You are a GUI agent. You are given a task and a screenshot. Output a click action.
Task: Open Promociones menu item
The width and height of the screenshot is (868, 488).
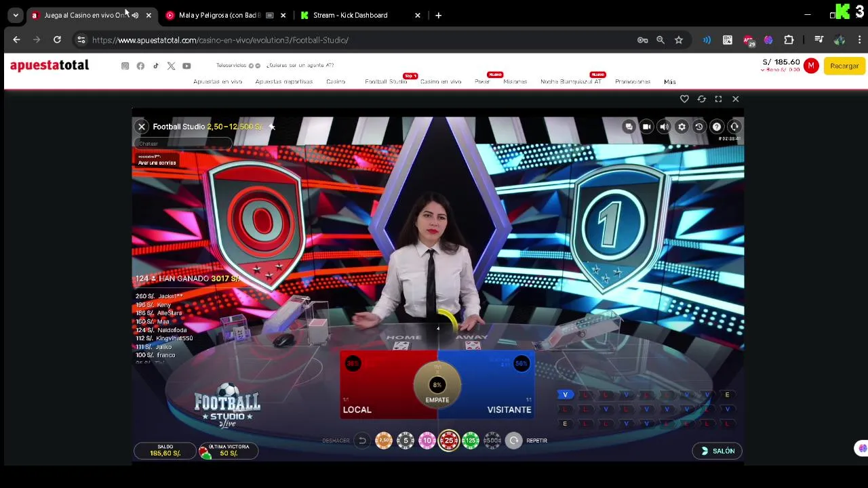pyautogui.click(x=633, y=81)
